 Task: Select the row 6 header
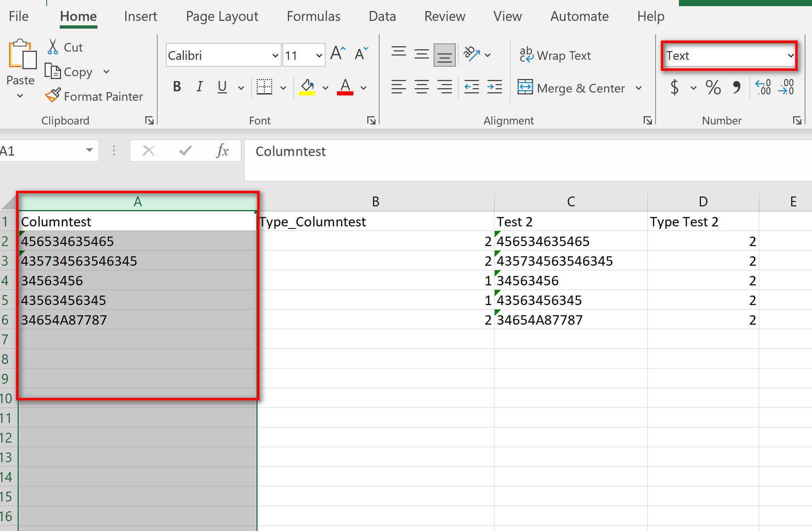click(x=8, y=320)
